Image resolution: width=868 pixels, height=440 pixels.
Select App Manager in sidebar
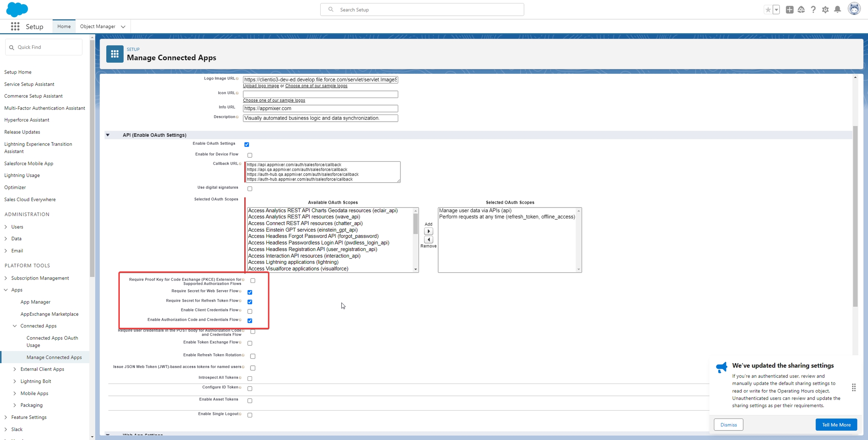(35, 302)
